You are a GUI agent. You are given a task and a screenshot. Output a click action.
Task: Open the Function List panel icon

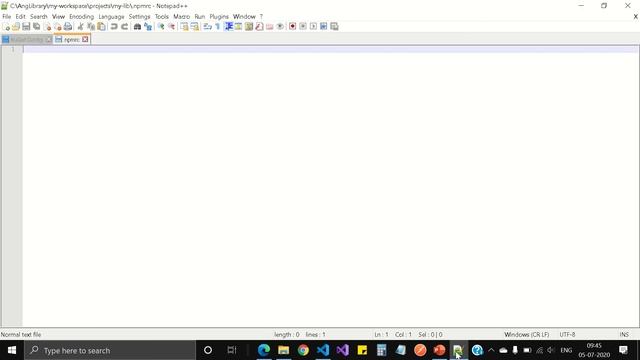coord(259,27)
